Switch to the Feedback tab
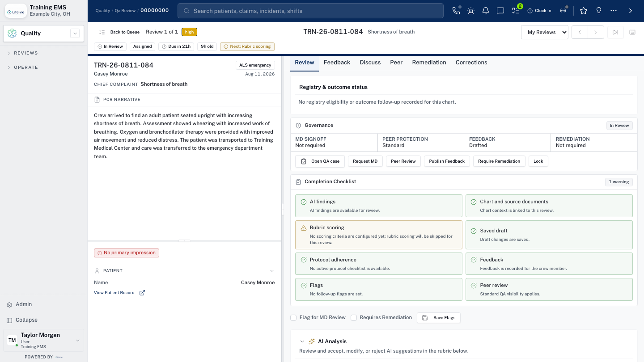Image resolution: width=644 pixels, height=362 pixels. point(337,63)
